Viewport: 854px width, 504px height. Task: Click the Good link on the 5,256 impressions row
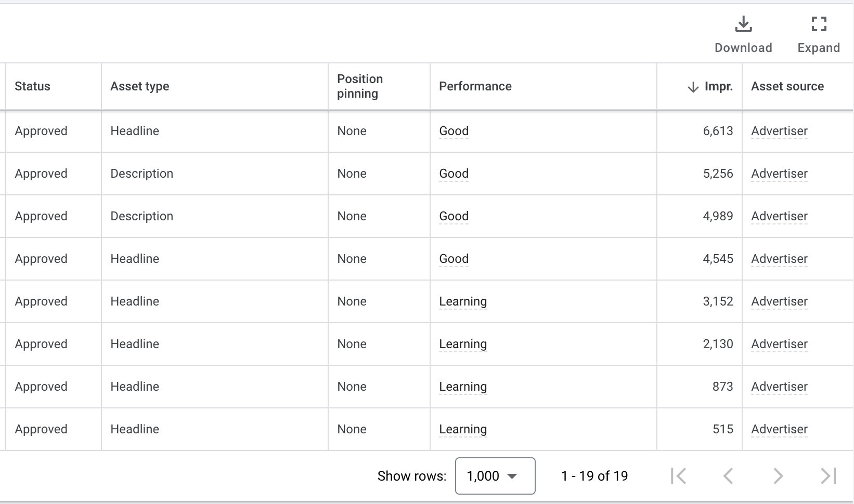tap(453, 174)
